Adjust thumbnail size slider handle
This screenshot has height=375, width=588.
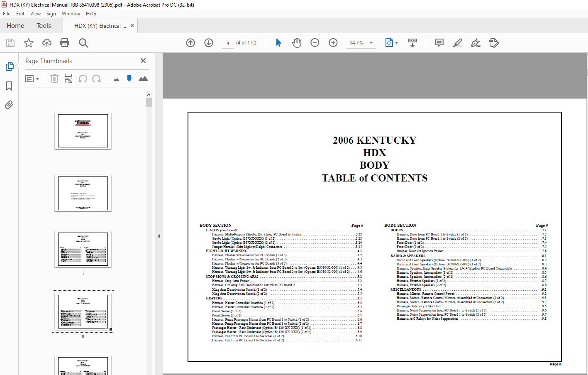point(129,78)
